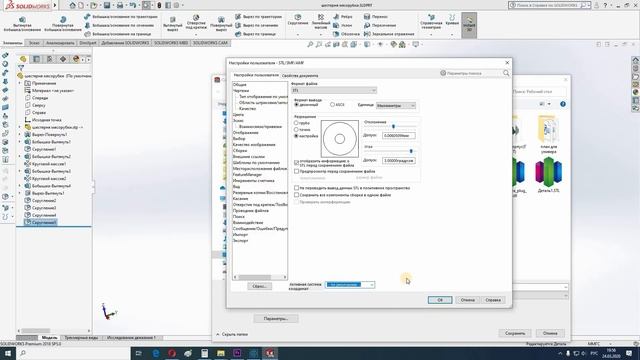Open the file format STL dropdown
640x360 pixels.
tap(334, 90)
